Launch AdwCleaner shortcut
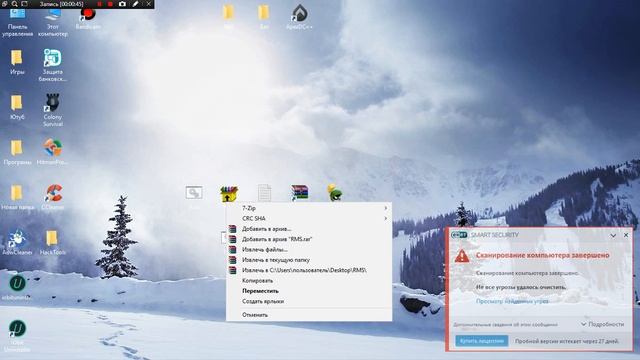This screenshot has width=640, height=360. point(17,243)
